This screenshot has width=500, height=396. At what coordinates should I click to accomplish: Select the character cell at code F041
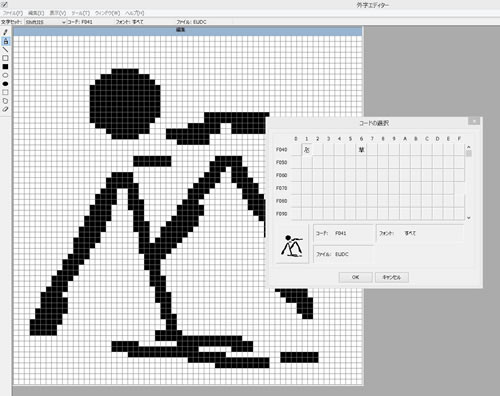[x=307, y=150]
